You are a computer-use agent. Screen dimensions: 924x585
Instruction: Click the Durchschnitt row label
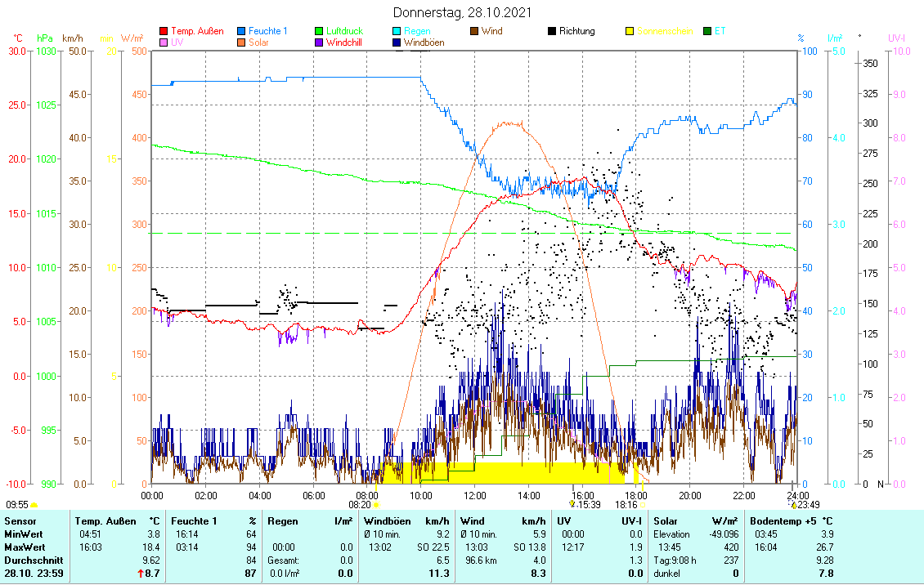click(x=30, y=560)
